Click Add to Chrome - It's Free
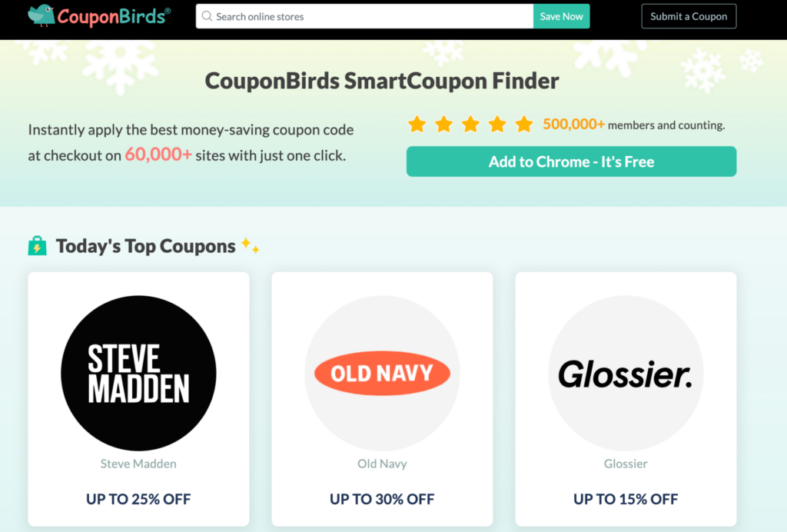The width and height of the screenshot is (787, 532). (571, 161)
